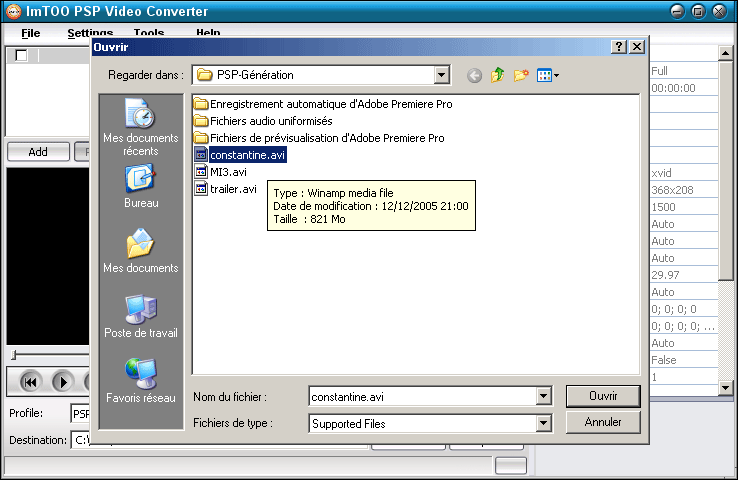Open Mes documents récents in places bar
This screenshot has height=480, width=738.
pyautogui.click(x=141, y=127)
